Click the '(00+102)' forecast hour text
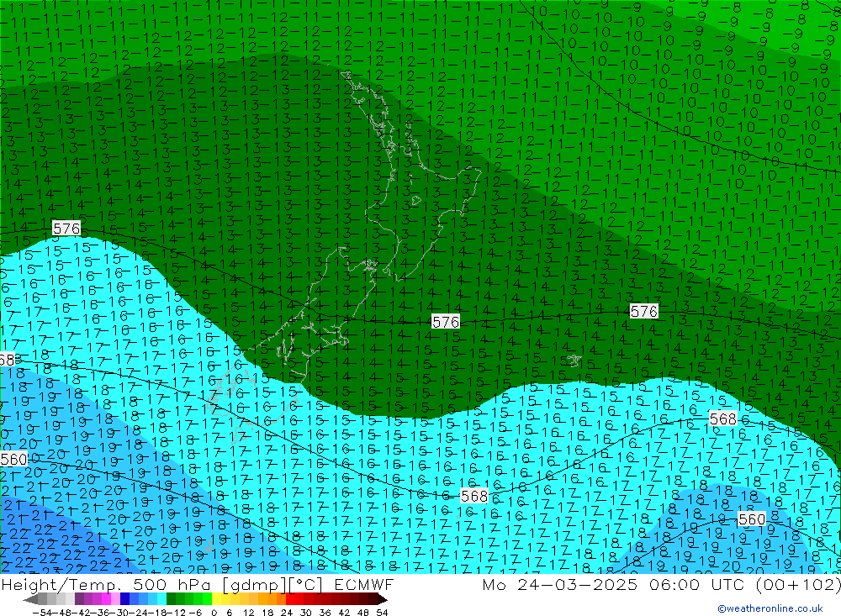The height and width of the screenshot is (616, 841). [x=798, y=584]
